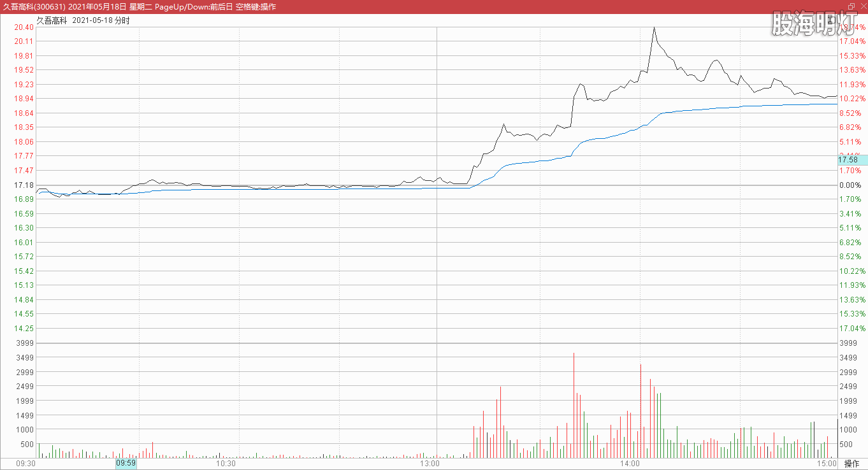Click the red 15.33% percent label
Viewport: 868px width, 470px height.
[x=853, y=56]
